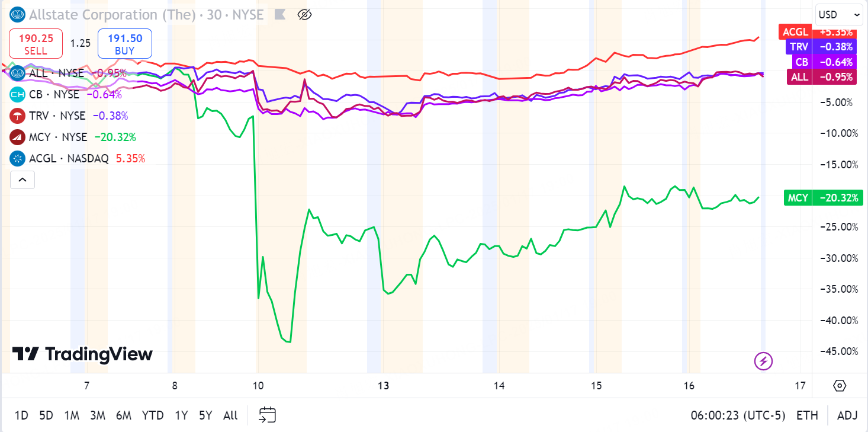Screen dimensions: 868x432
Task: Select the TRV · NYSE legend entry
Action: (x=57, y=116)
